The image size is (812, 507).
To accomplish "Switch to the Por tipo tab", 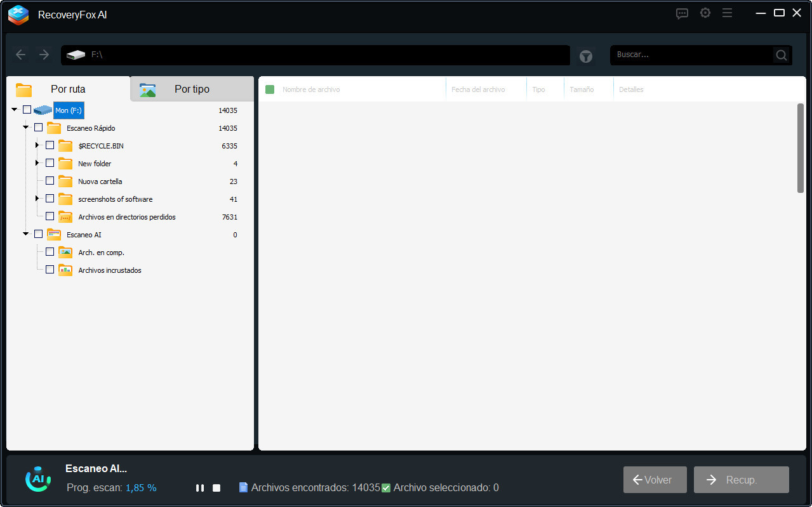I will point(191,89).
